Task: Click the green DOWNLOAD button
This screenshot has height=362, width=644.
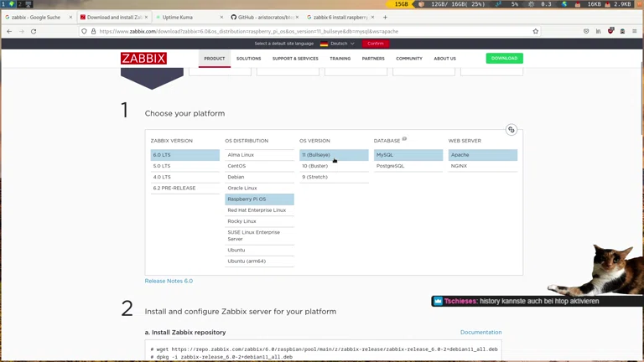Action: [504, 59]
